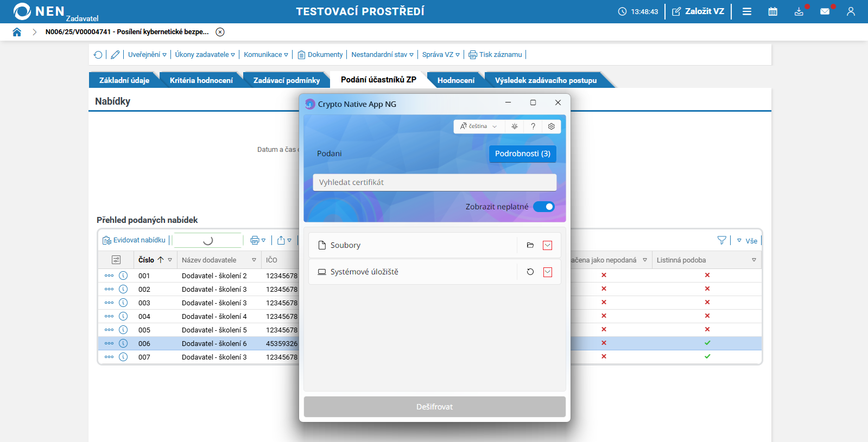Open the three-dots row menu for offer 004
Viewport: 868px width, 442px height.
click(x=109, y=316)
